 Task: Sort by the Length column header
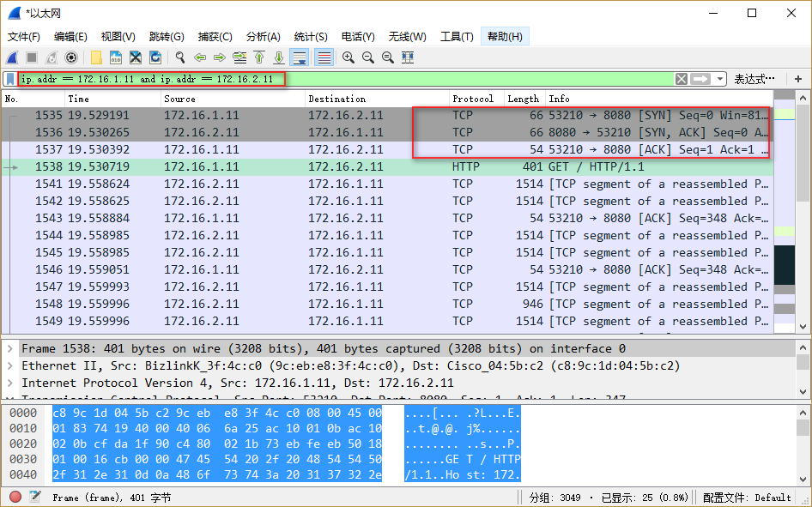coord(524,99)
